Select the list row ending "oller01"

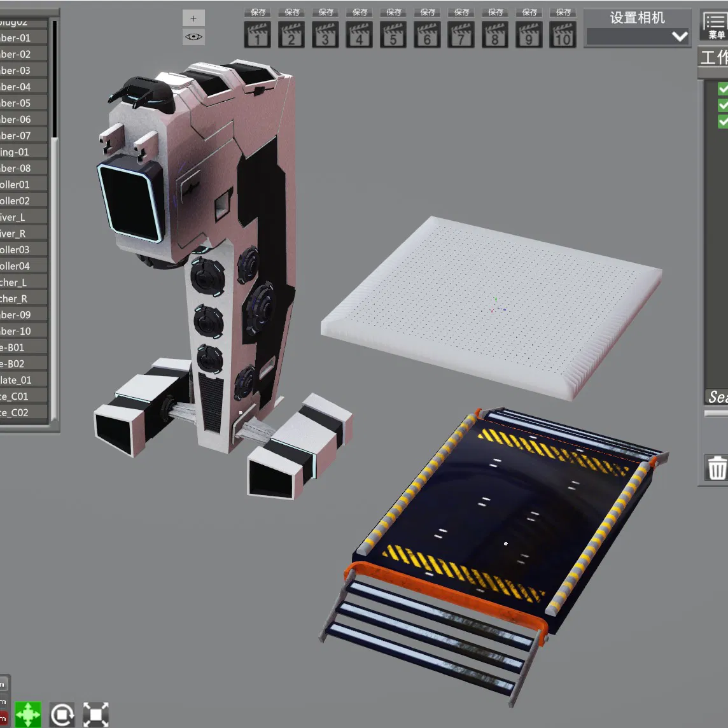click(x=23, y=185)
